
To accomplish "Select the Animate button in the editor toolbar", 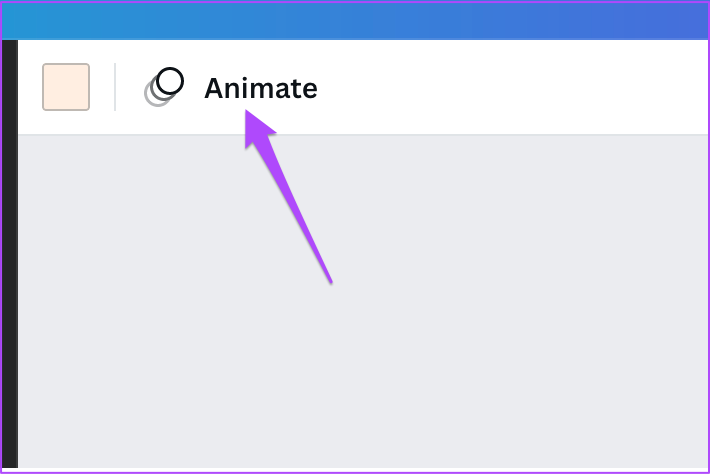I will 230,87.
